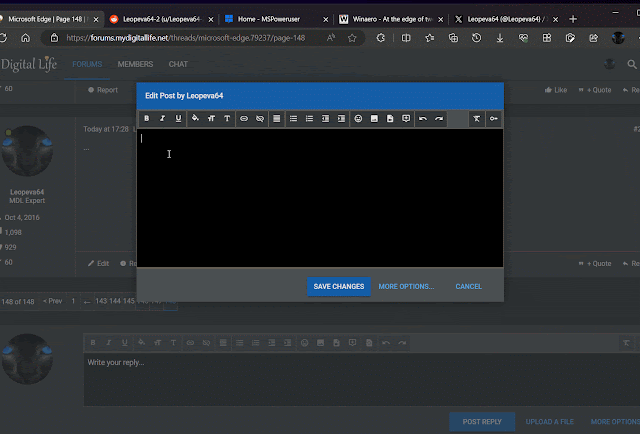Open Downloads in browser toolbar
The width and height of the screenshot is (640, 434).
[x=500, y=38]
